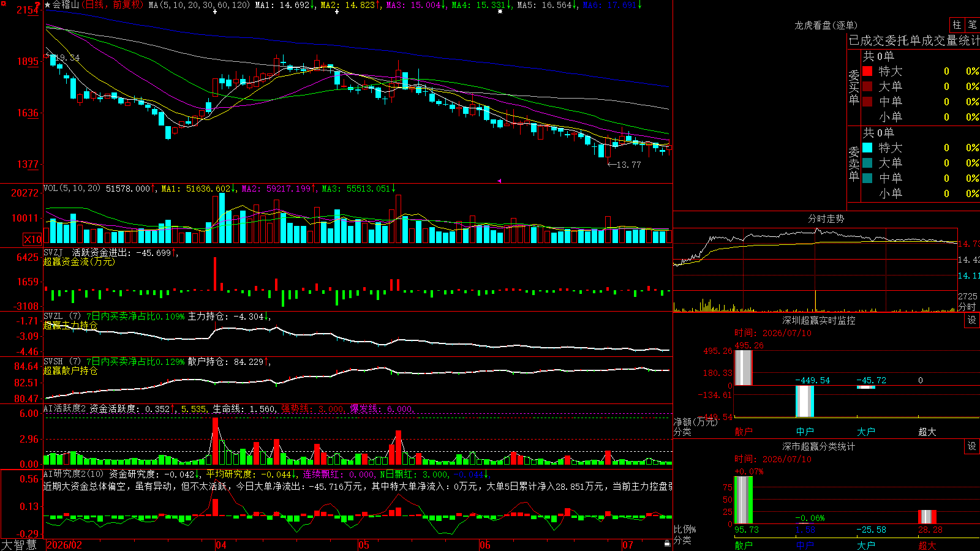Click the red square icon at the chart's top-left corner
Viewport: 980px width, 551px height.
(3, 4)
